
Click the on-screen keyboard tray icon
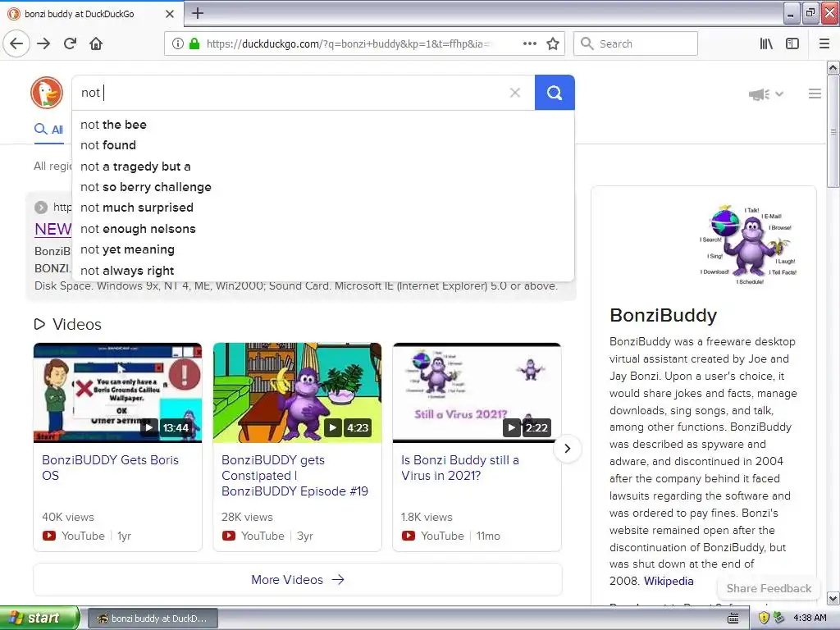point(733,619)
